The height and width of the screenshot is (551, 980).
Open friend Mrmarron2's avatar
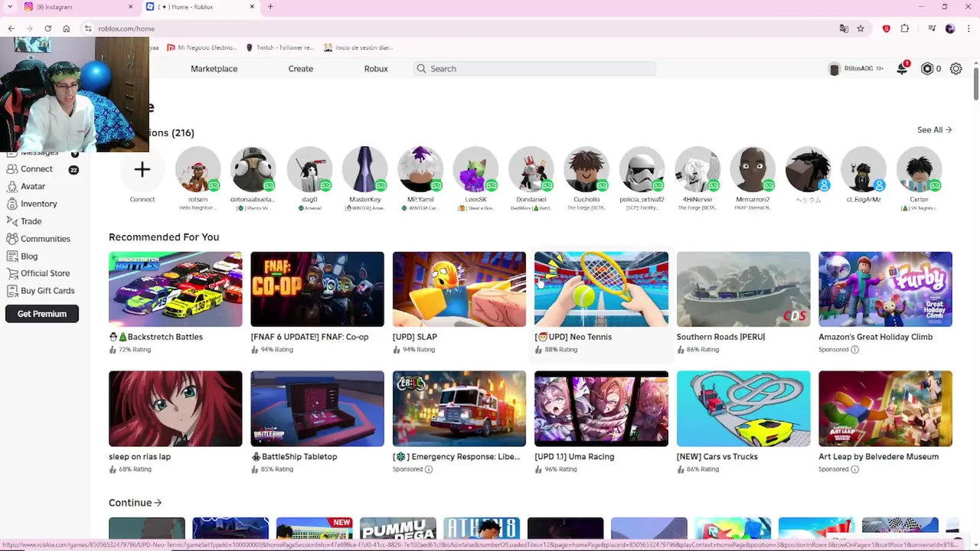tap(753, 170)
